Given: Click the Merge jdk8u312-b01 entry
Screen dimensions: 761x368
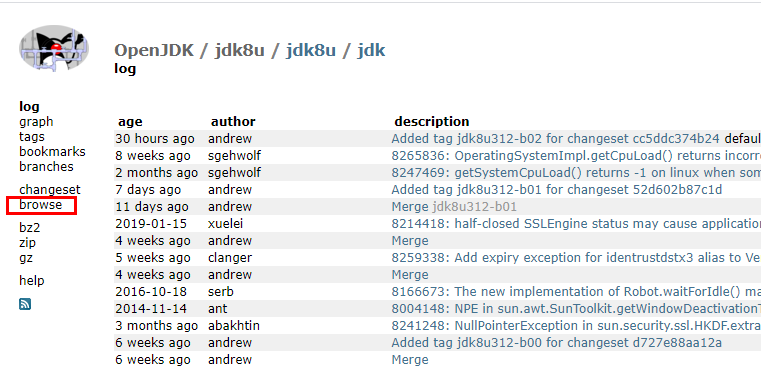Looking at the screenshot, I should coord(454,207).
